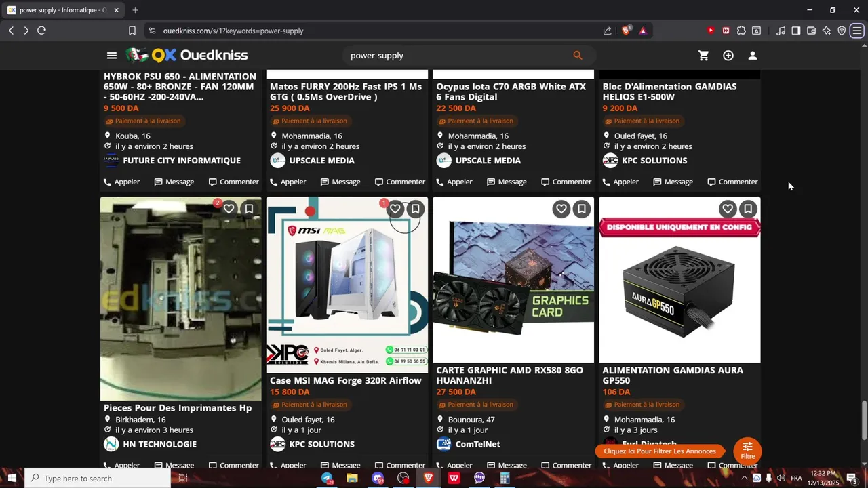The width and height of the screenshot is (868, 488).
Task: Bookmark the GAMDIAS AURA GP550 listing
Action: (x=747, y=209)
